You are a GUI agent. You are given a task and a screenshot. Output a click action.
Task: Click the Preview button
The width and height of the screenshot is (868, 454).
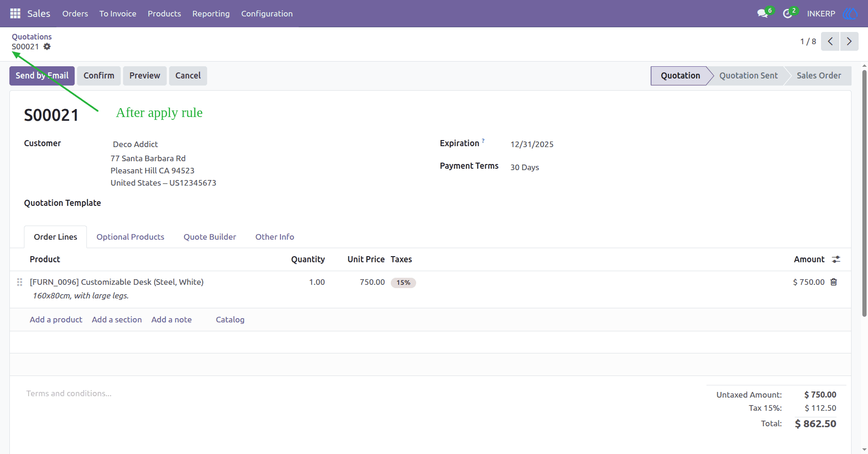tap(145, 76)
